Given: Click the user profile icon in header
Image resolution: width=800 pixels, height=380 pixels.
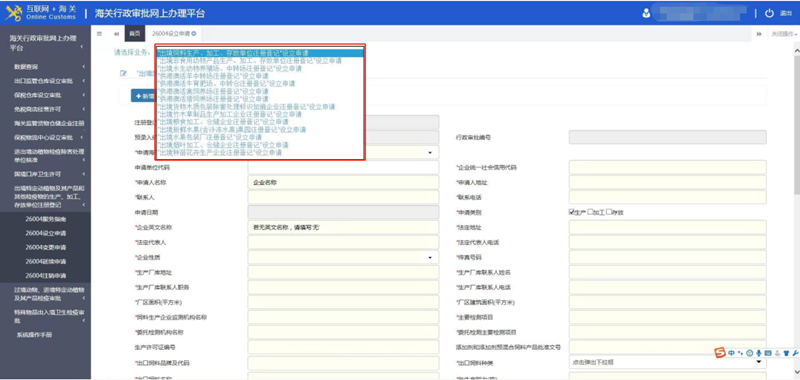Looking at the screenshot, I should click(x=646, y=14).
